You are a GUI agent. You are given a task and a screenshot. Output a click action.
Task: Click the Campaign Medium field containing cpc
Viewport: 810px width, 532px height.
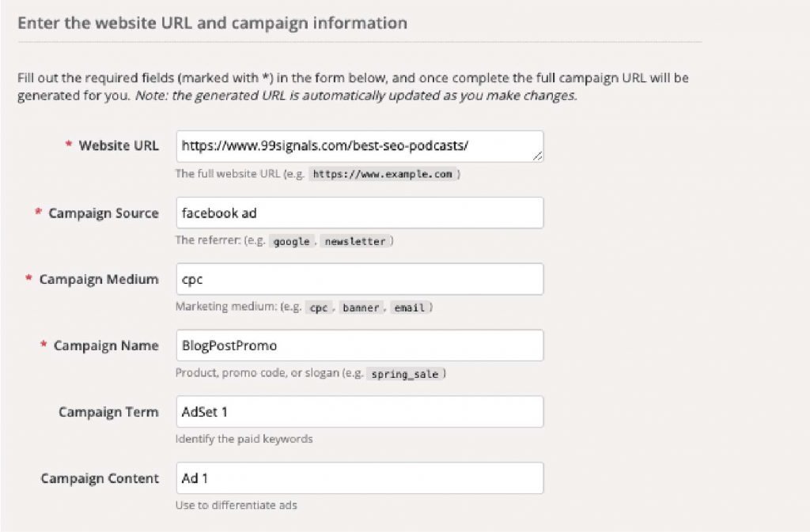click(360, 278)
